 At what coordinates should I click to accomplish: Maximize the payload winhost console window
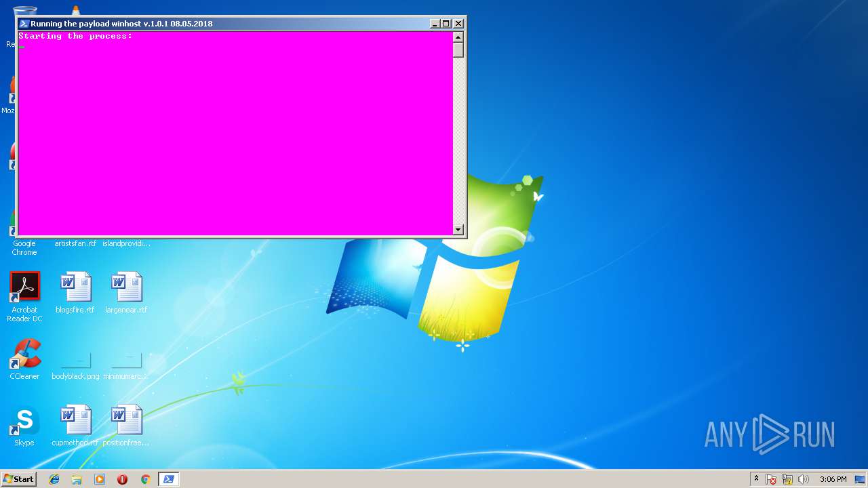(x=446, y=24)
